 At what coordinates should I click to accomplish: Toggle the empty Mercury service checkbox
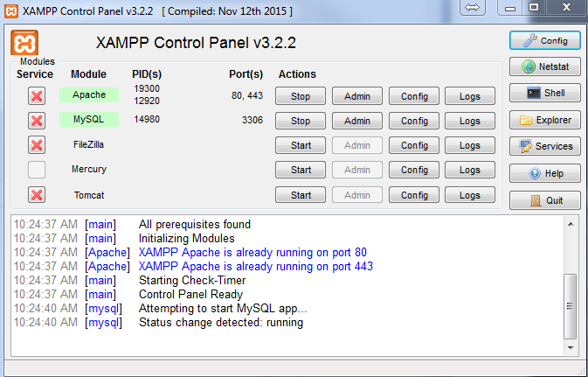tap(37, 170)
